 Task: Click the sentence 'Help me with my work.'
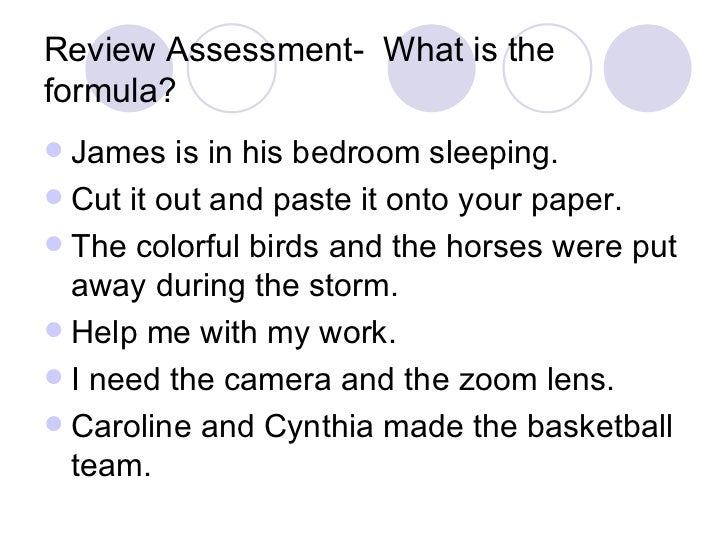(234, 333)
